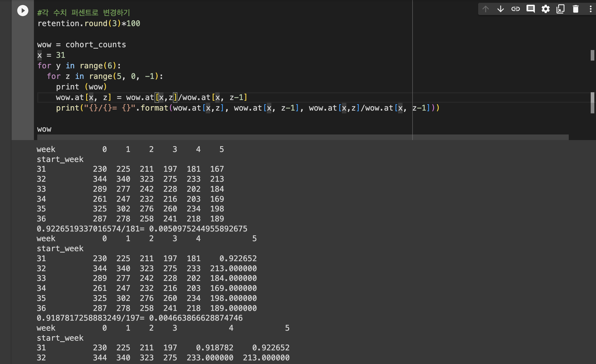Viewport: 596px width, 364px height.
Task: Click the value 189.000000 in the output
Action: (x=234, y=308)
